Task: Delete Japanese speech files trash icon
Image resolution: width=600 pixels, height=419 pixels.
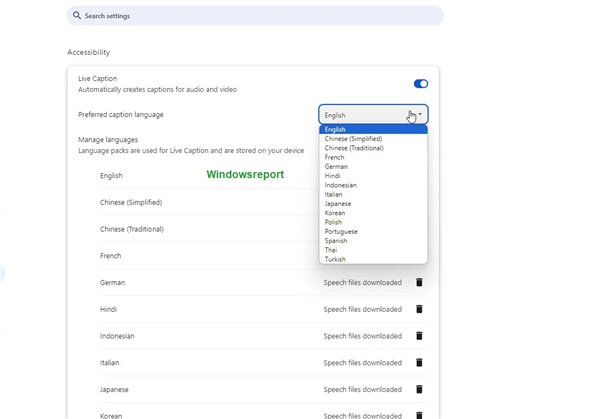Action: coord(419,389)
